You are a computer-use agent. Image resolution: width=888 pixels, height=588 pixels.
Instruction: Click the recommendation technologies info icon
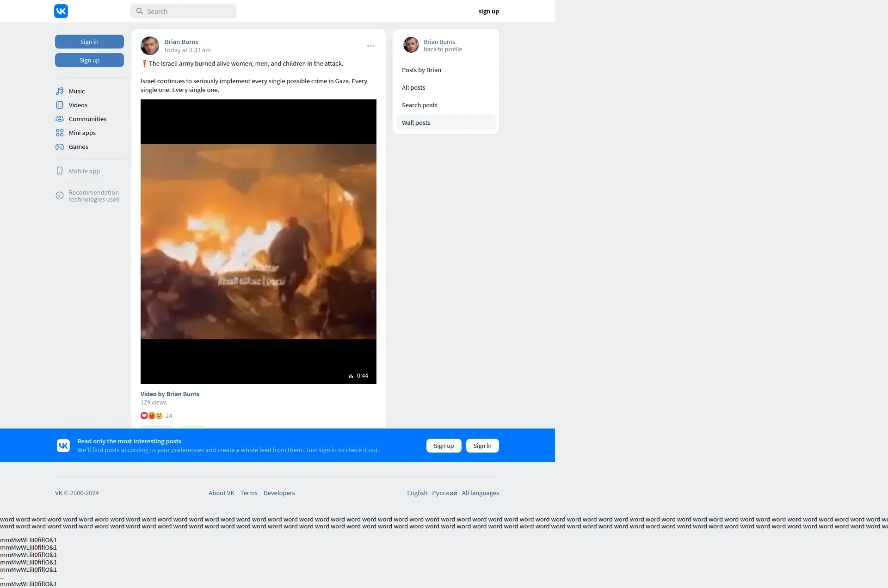pos(60,196)
